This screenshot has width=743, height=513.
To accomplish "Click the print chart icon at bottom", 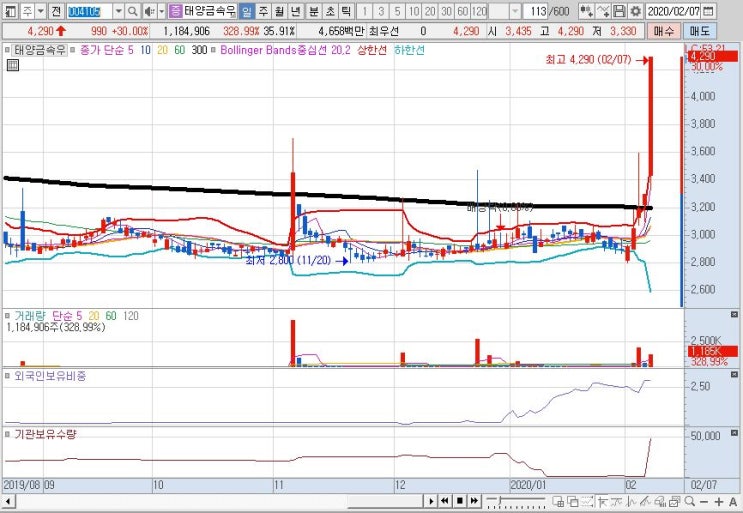I will (x=661, y=501).
